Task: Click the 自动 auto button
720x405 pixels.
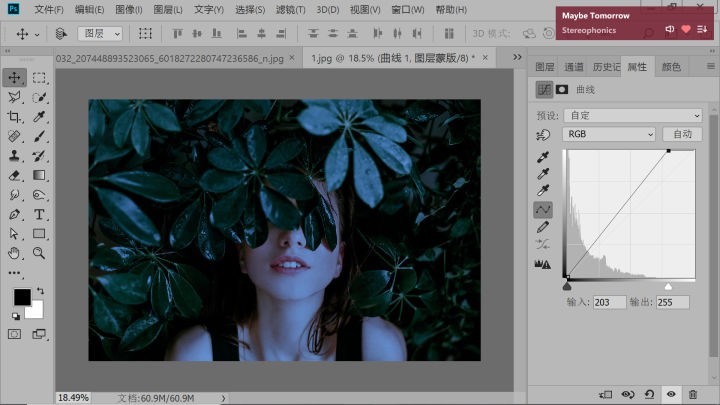Action: point(682,134)
